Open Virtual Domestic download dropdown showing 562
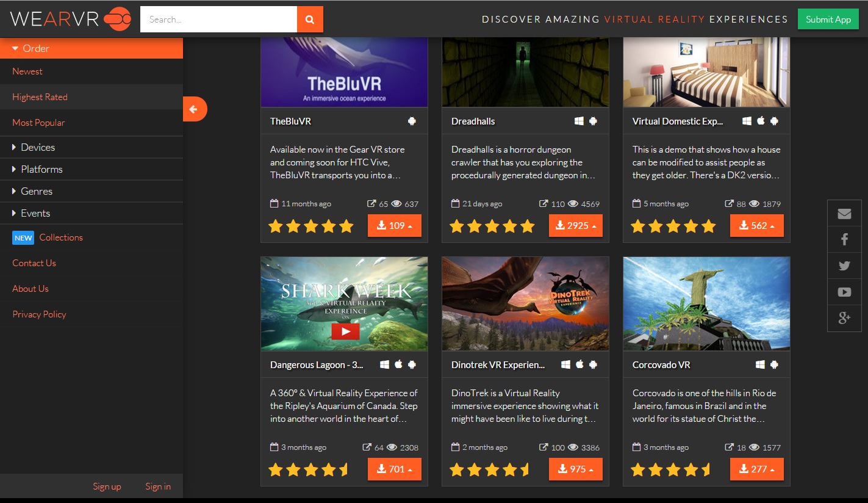This screenshot has width=868, height=503. (x=757, y=226)
